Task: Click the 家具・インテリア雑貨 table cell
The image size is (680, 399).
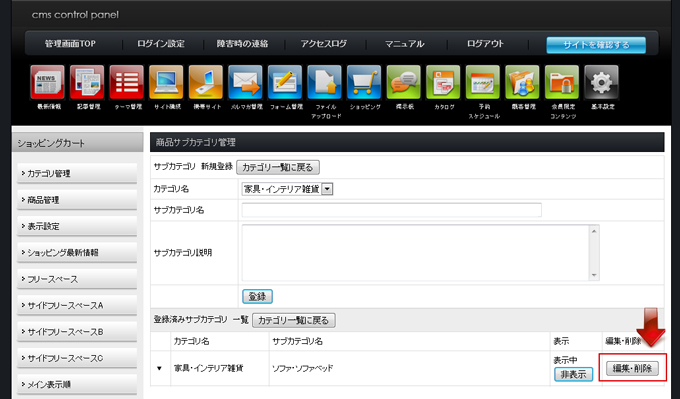Action: pos(220,369)
